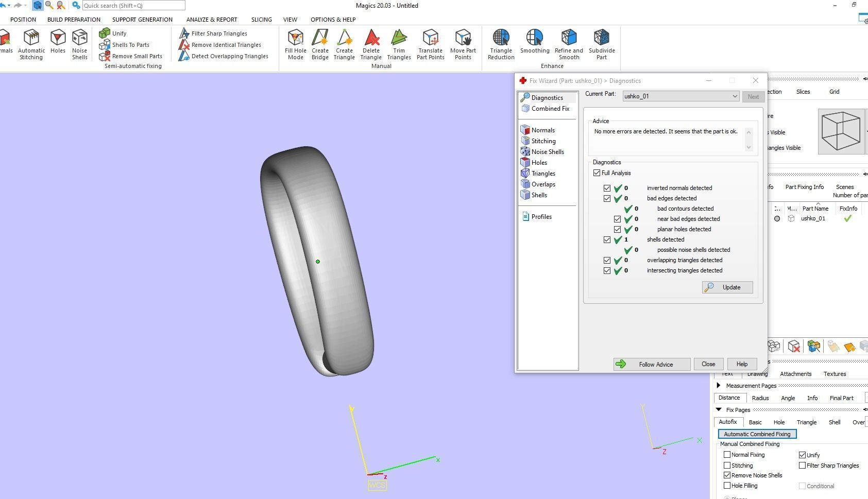Activate Fill Hole Mode
This screenshot has height=499, width=868.
pos(296,45)
